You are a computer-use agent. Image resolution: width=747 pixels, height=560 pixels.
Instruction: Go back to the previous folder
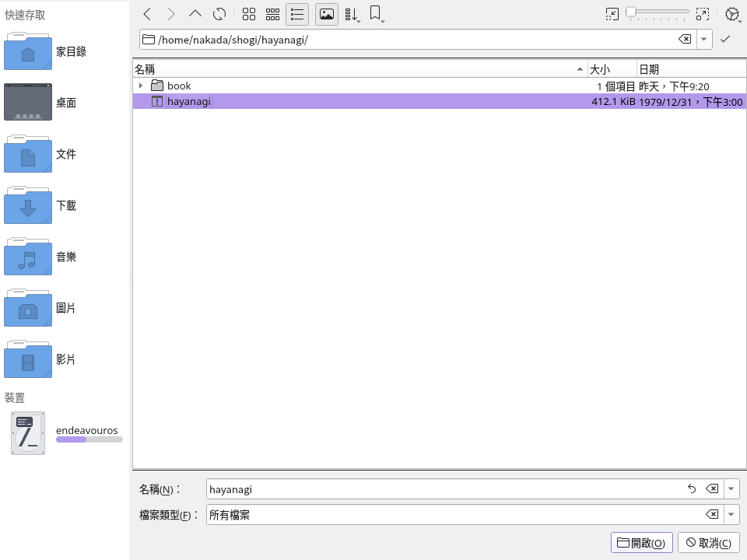point(147,14)
